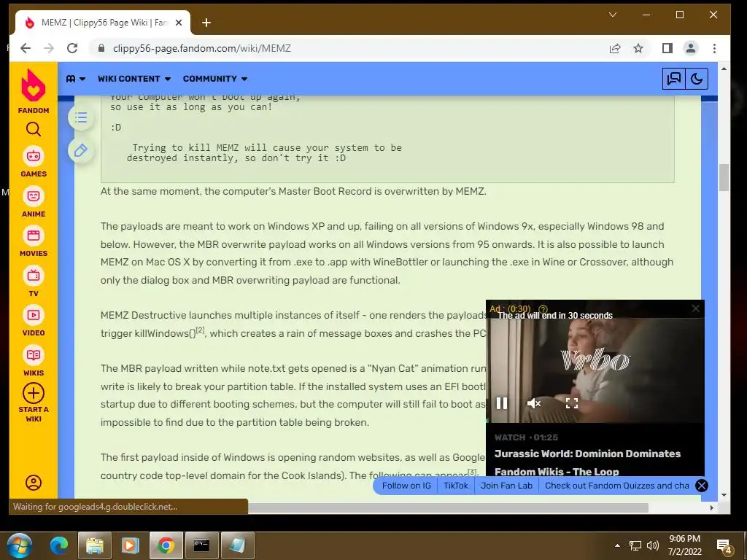Open Check out Fandom Quizzes link
The image size is (747, 560).
tap(617, 486)
